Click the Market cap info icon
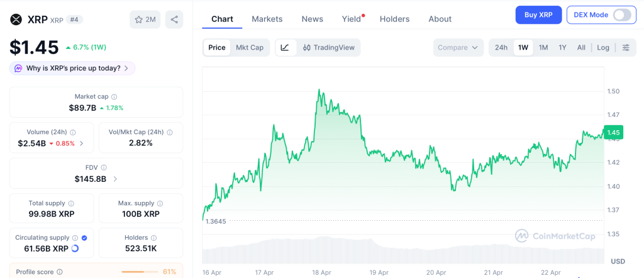The width and height of the screenshot is (644, 278). point(114,97)
